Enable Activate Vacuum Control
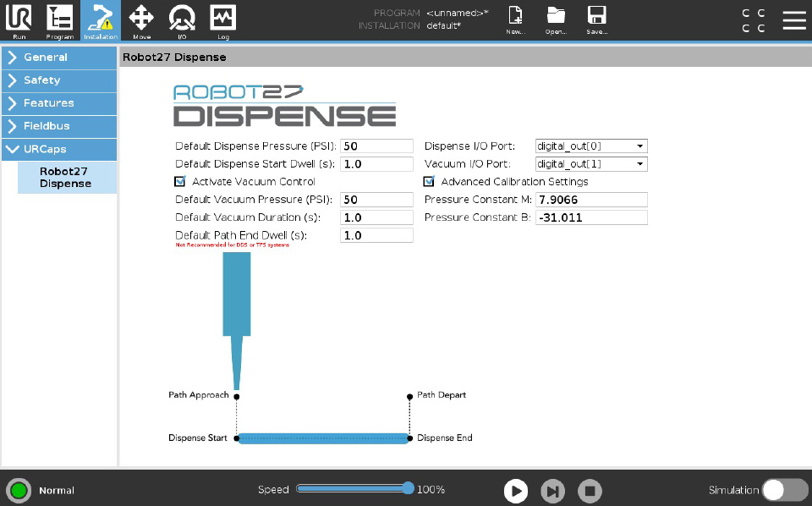This screenshot has height=506, width=812. (x=180, y=181)
